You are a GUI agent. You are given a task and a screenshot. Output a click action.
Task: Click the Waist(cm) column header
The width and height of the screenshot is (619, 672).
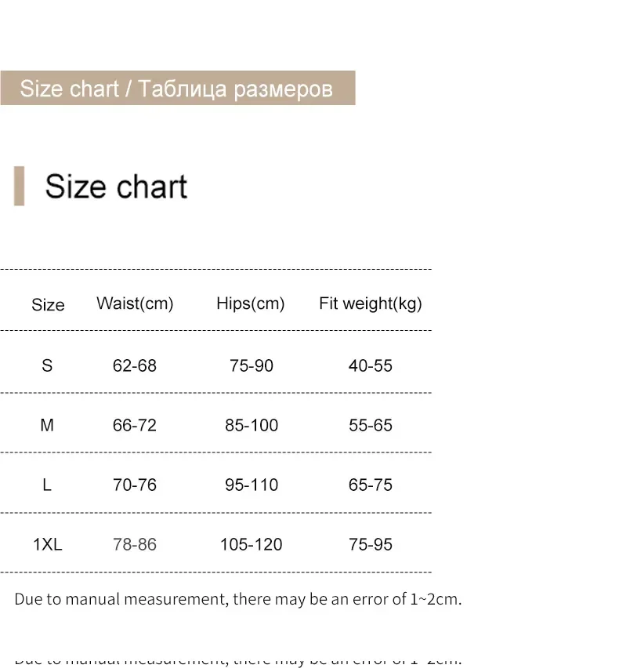135,304
